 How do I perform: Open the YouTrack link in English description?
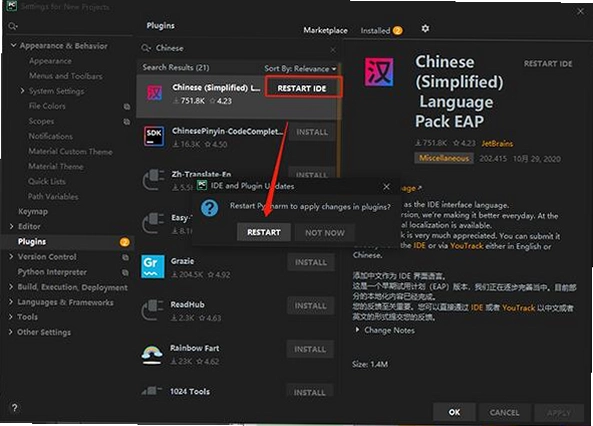(466, 246)
